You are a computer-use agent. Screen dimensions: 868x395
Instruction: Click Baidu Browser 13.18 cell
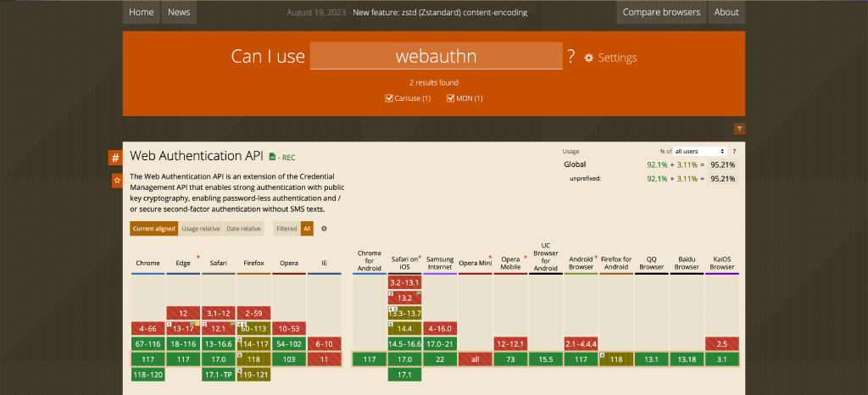pos(687,359)
